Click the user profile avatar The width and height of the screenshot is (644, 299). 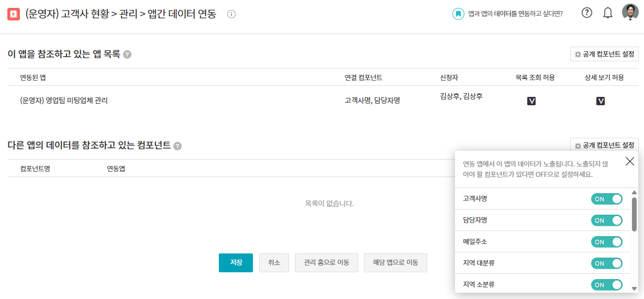click(x=630, y=13)
